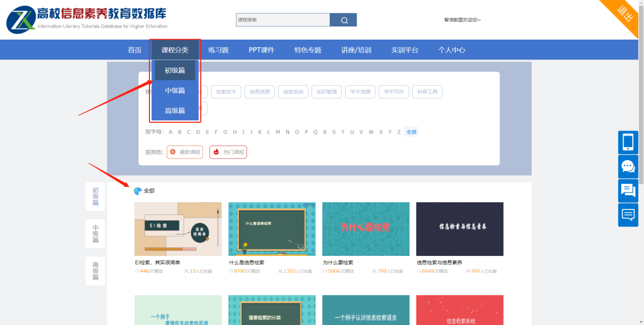Choose 中级篇 from the dropdown menu
Image resolution: width=644 pixels, height=325 pixels.
pyautogui.click(x=175, y=90)
